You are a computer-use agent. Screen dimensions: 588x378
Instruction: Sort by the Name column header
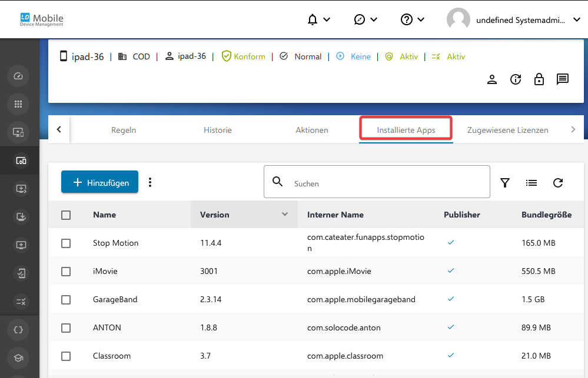click(105, 215)
